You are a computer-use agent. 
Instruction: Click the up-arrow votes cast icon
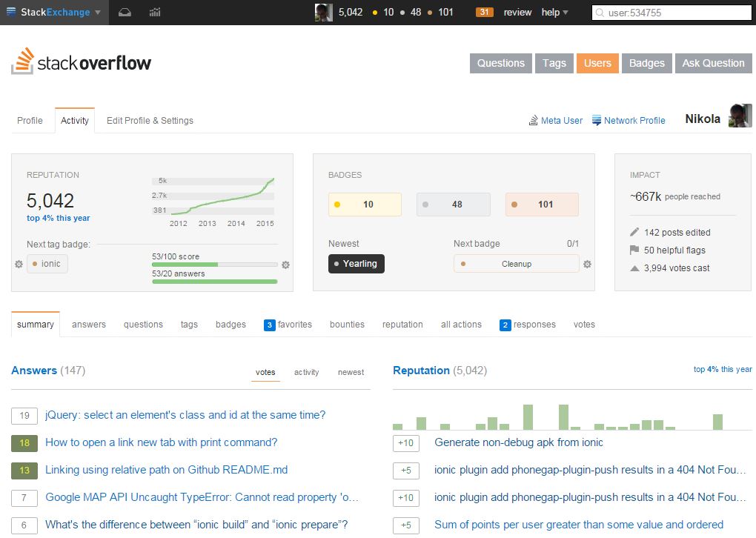634,268
